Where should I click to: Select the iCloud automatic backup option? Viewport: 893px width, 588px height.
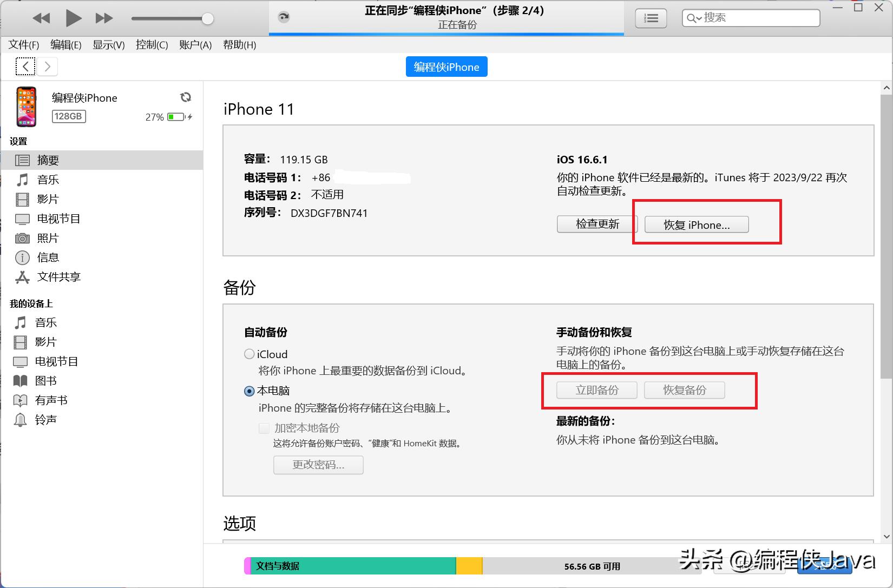pyautogui.click(x=249, y=354)
